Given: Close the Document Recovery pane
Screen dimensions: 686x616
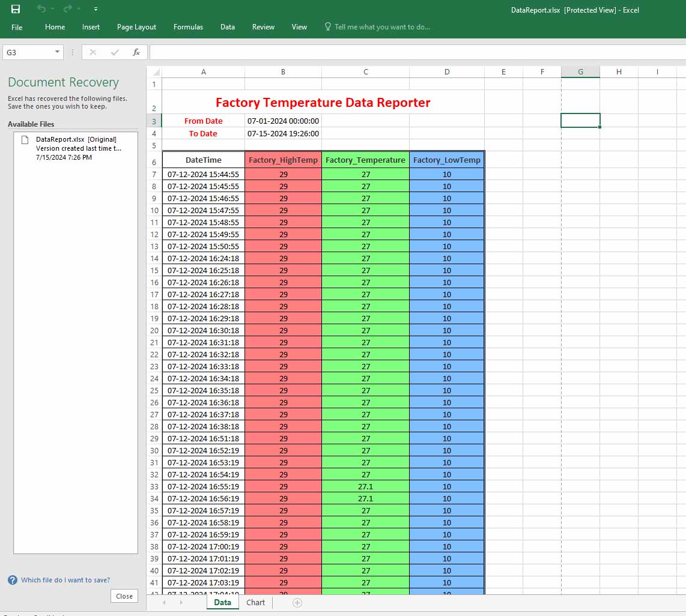Looking at the screenshot, I should click(x=124, y=596).
